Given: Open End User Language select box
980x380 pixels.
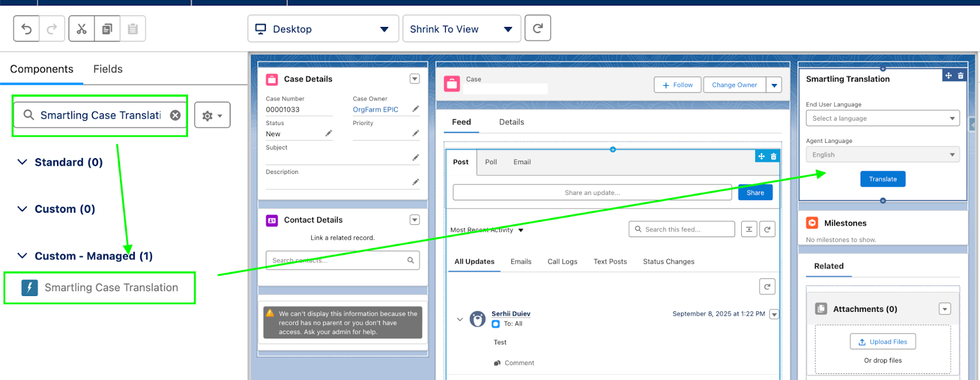Looking at the screenshot, I should coord(882,118).
